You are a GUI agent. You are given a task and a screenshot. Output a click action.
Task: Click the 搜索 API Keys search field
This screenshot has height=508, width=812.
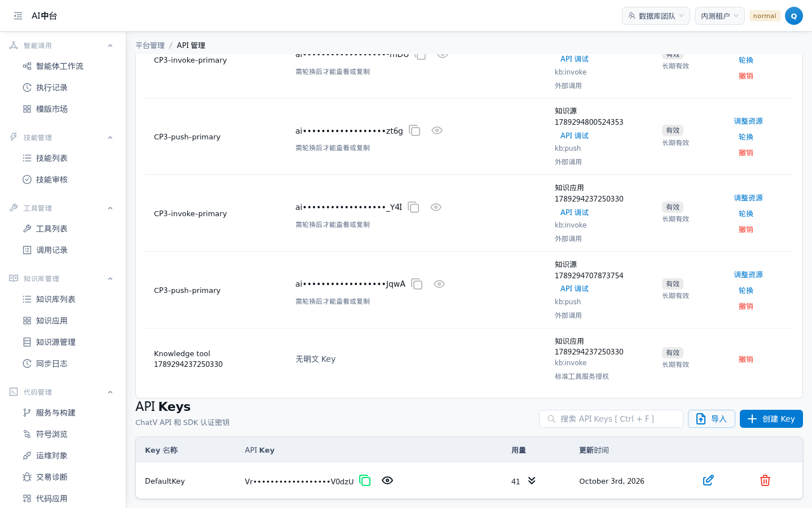[x=611, y=419]
